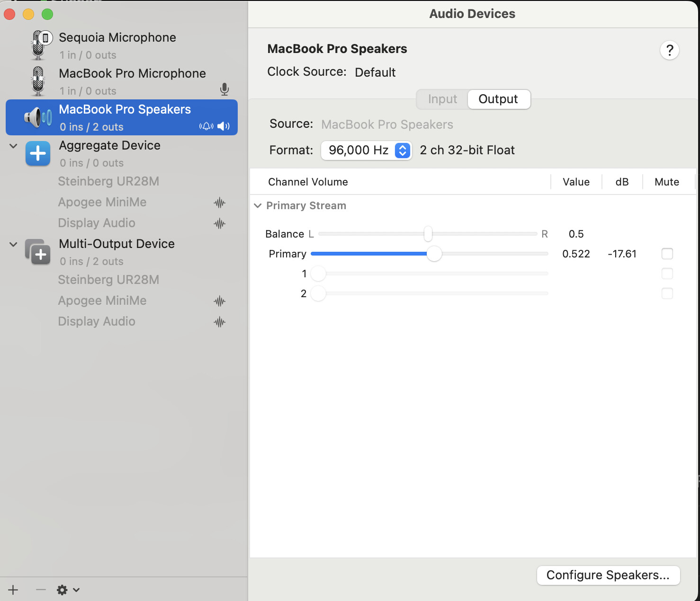Screen dimensions: 700x601
Task: Click the Balance value 0.5
Action: (576, 234)
